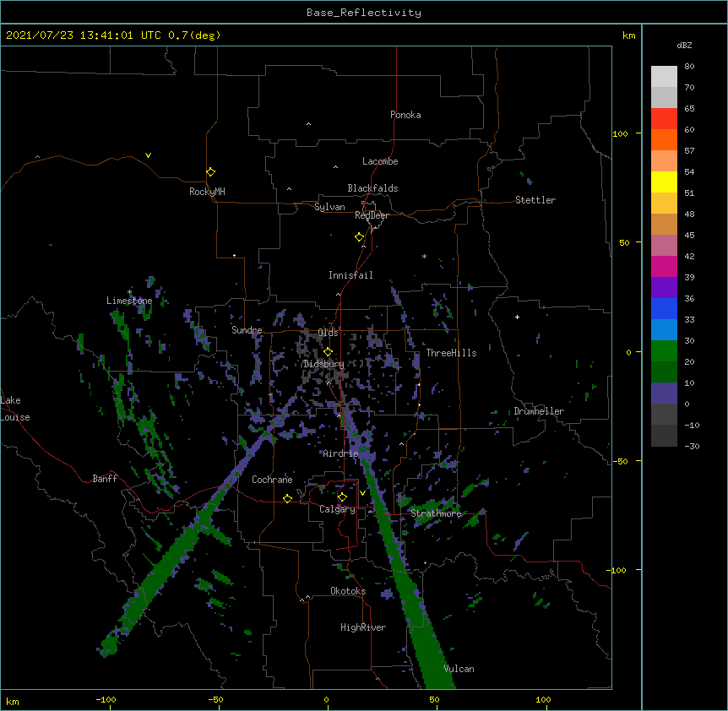The image size is (728, 711).
Task: Click the Drumheller label
Action: tap(539, 411)
